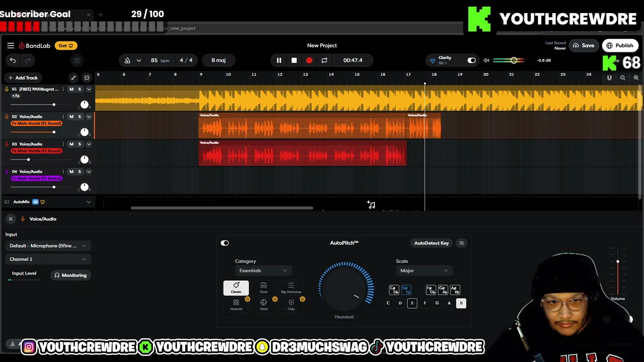This screenshot has height=362, width=644.
Task: Solo track 03 Voice/Audio
Action: pyautogui.click(x=79, y=144)
